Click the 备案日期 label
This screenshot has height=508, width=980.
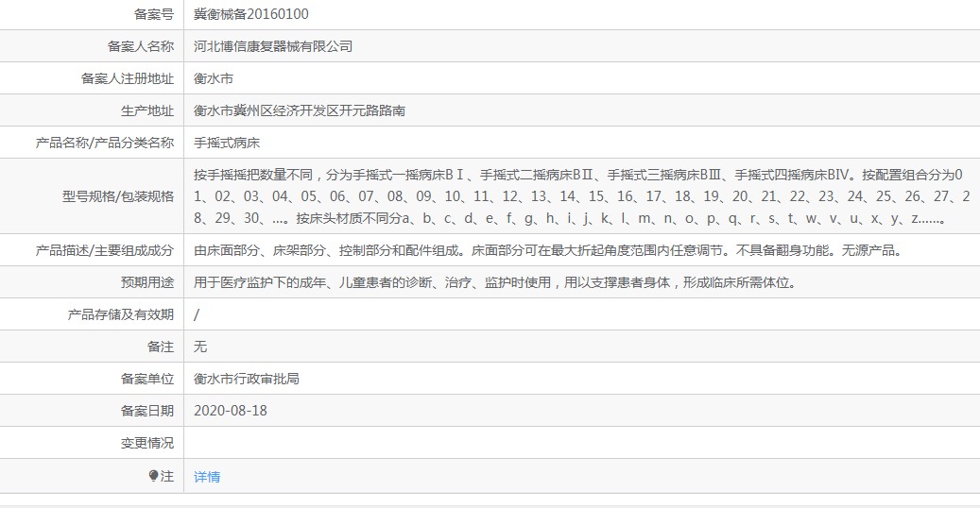(x=147, y=411)
